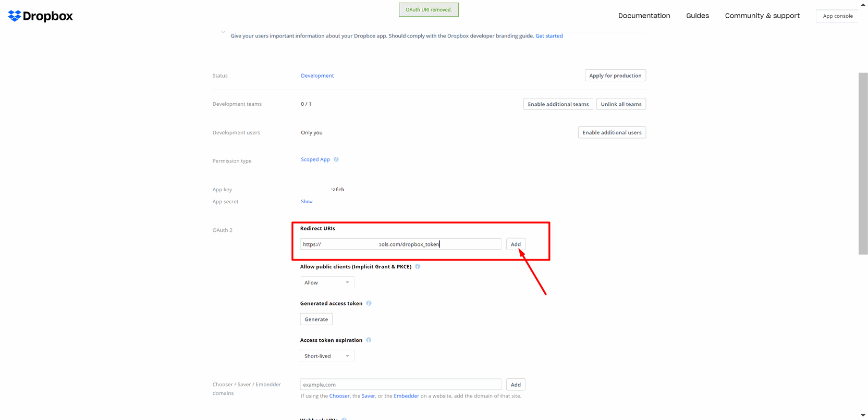
Task: Click Unlink all teams button
Action: pyautogui.click(x=621, y=104)
